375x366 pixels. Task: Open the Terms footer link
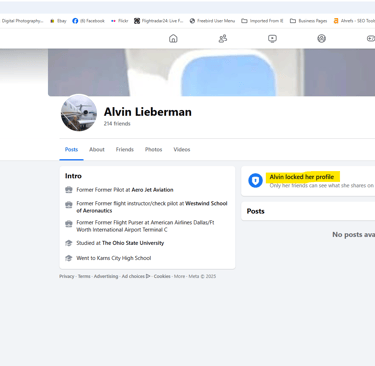coord(84,276)
